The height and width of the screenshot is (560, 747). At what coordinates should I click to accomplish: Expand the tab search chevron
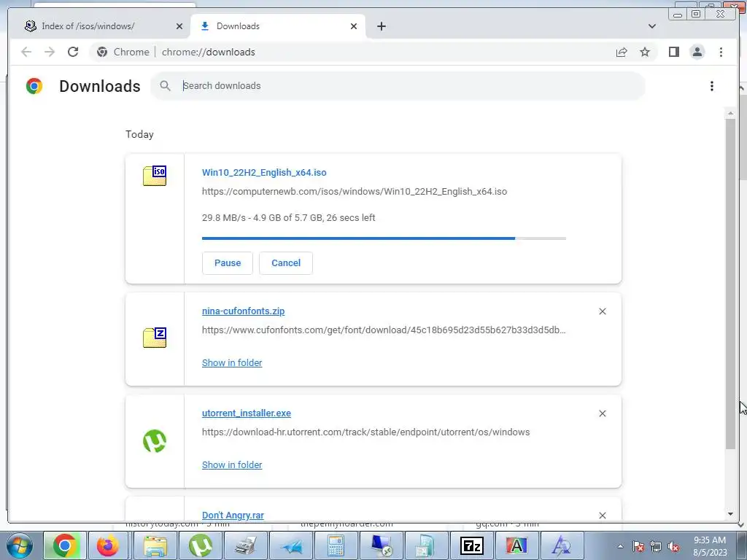coord(651,26)
